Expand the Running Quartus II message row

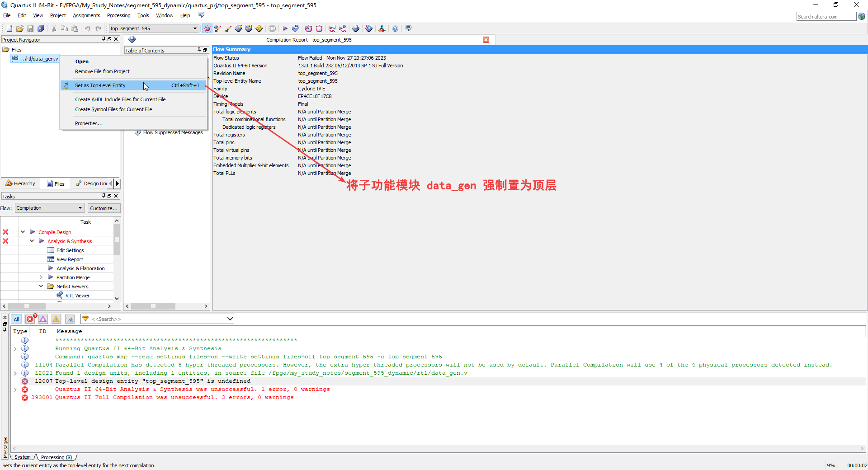coord(15,348)
